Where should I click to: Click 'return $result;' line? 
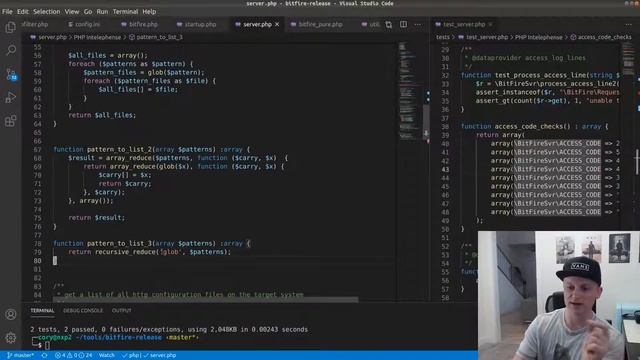96,218
